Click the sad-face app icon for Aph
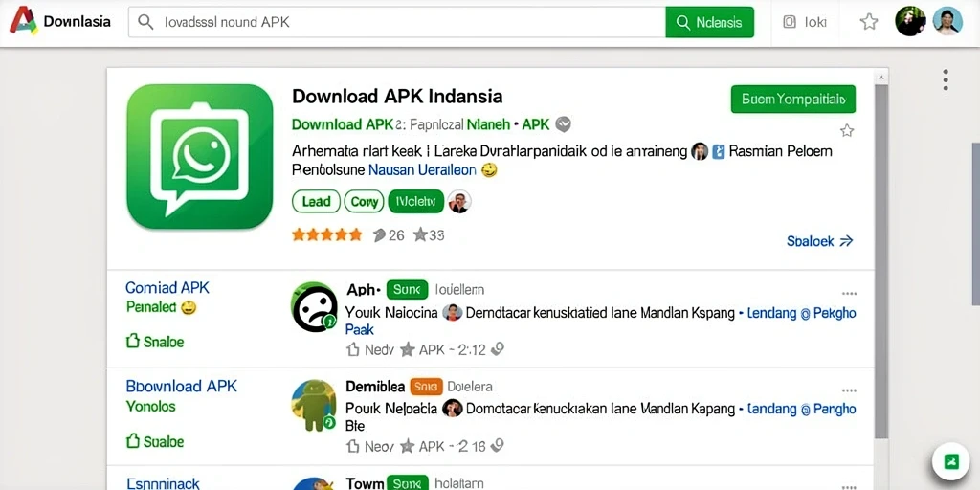Screen dimensions: 980x490 coord(314,306)
